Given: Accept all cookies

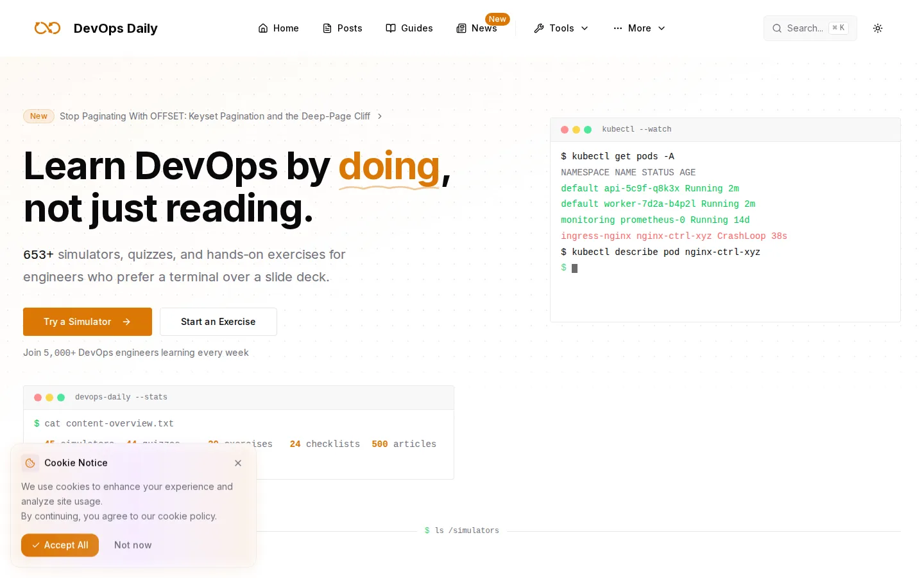Looking at the screenshot, I should pos(60,545).
